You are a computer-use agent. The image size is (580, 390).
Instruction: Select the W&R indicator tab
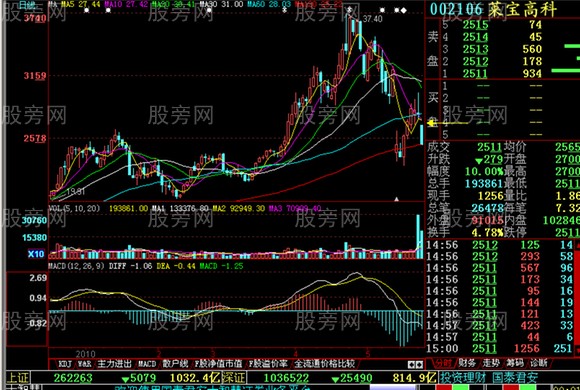coord(85,364)
